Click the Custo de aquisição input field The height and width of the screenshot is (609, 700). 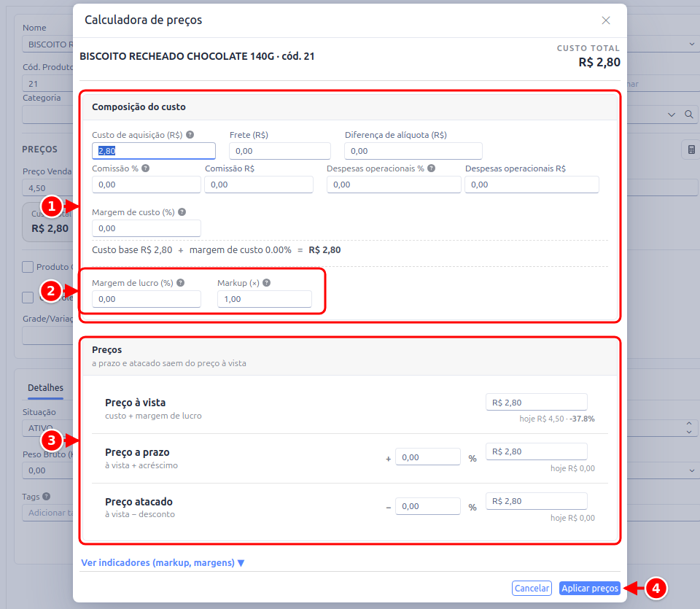coord(154,151)
